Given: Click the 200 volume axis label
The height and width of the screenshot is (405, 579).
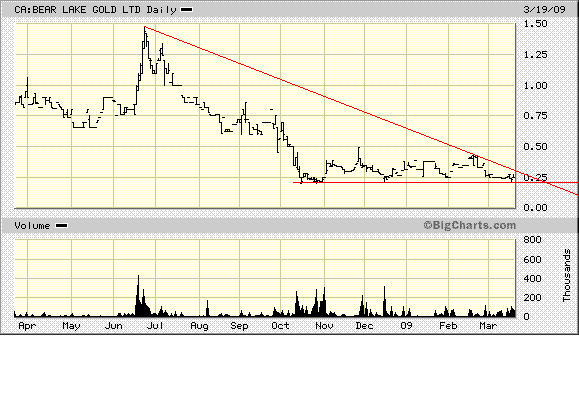Looking at the screenshot, I should [x=532, y=298].
